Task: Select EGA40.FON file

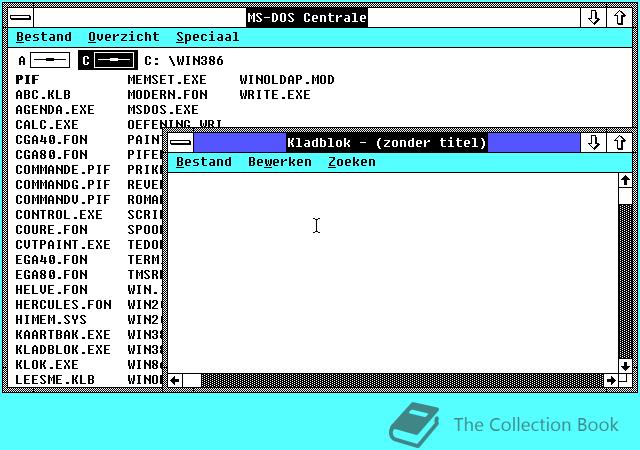Action: click(51, 260)
